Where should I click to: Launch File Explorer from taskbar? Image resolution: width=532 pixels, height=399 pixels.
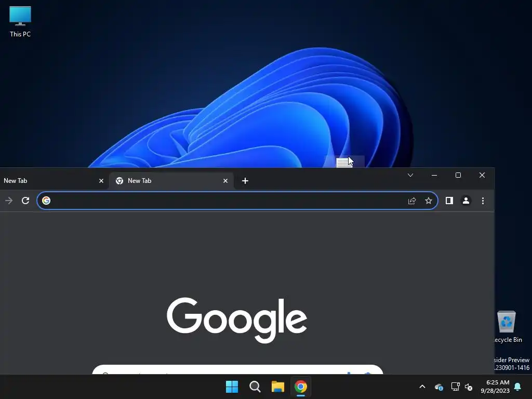278,387
